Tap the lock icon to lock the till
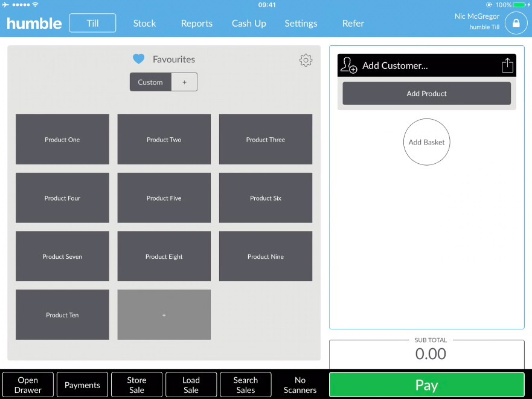The width and height of the screenshot is (532, 399). pos(516,23)
